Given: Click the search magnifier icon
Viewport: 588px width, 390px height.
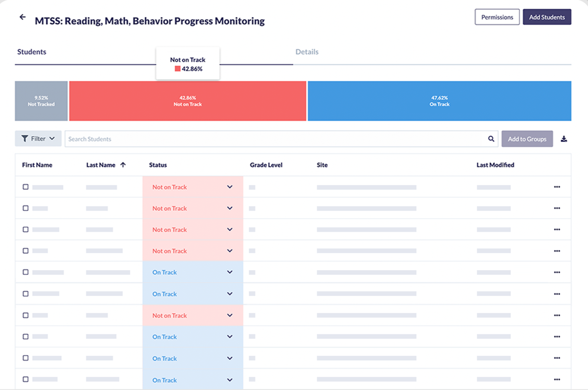Looking at the screenshot, I should 491,139.
